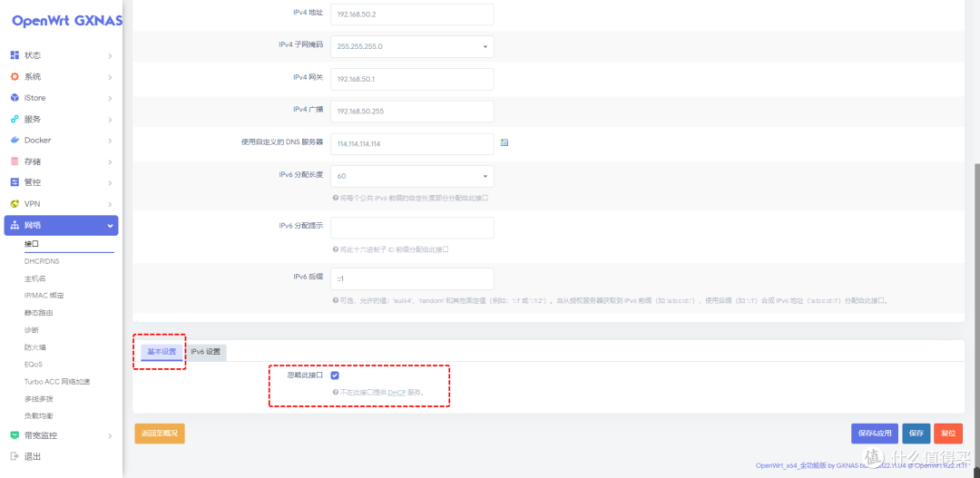Screen dimensions: 980x478
Task: Open the IPv4 子网掩码 dropdown
Action: (x=412, y=47)
